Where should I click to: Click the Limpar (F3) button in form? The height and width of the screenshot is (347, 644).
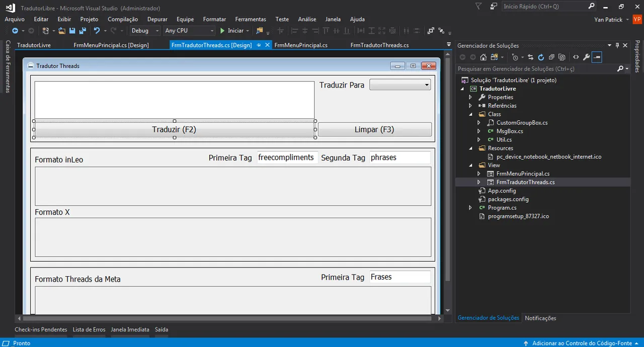tap(374, 129)
